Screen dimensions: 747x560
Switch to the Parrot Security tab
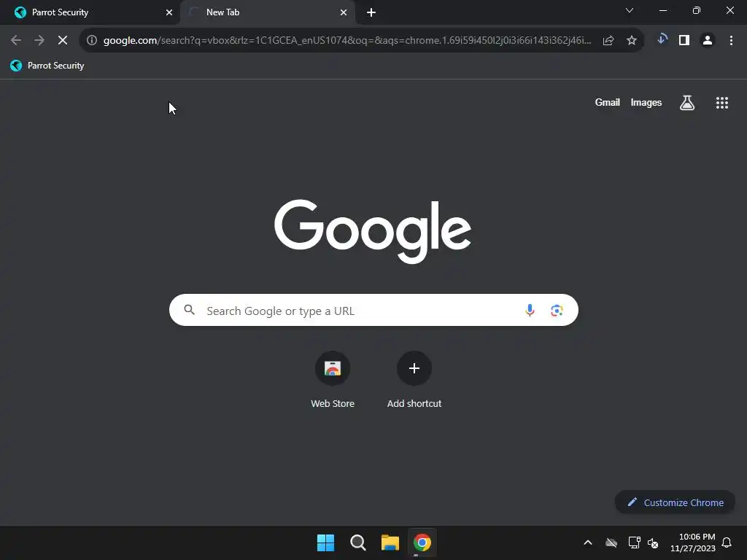[90, 12]
